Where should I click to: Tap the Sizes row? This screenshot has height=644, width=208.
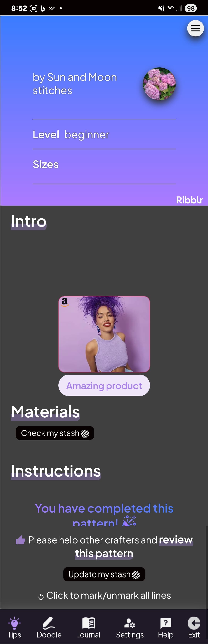click(104, 164)
